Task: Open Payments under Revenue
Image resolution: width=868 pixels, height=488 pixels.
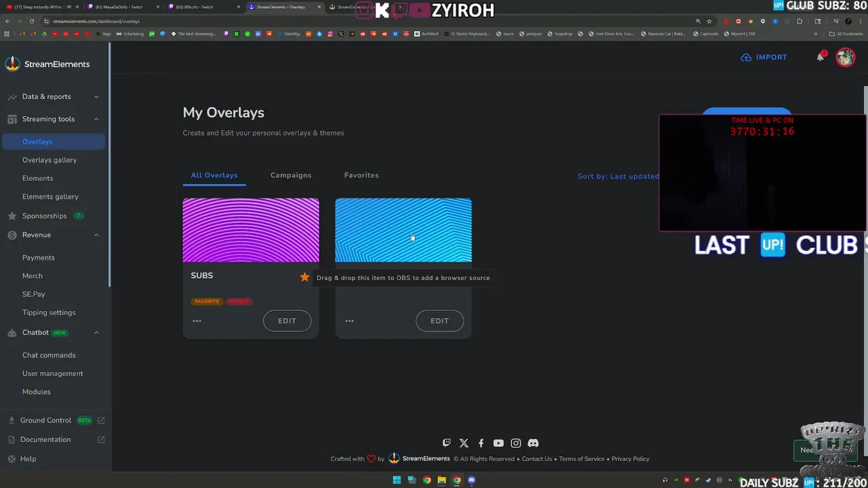Action: pos(38,258)
